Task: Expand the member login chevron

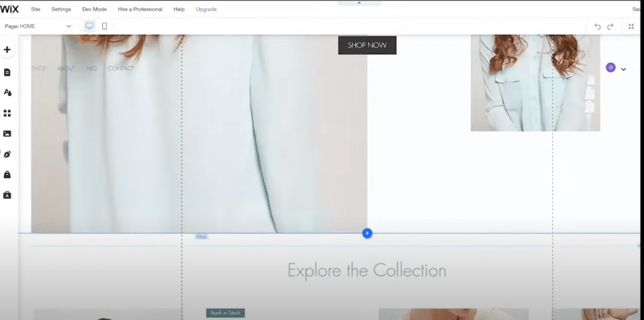Action: tap(623, 69)
